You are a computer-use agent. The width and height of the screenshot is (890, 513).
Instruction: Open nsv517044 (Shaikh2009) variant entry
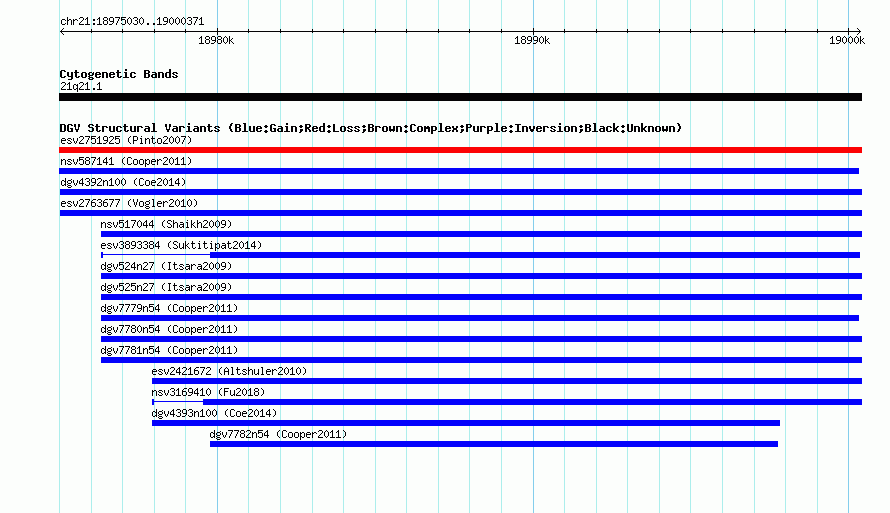[x=166, y=224]
